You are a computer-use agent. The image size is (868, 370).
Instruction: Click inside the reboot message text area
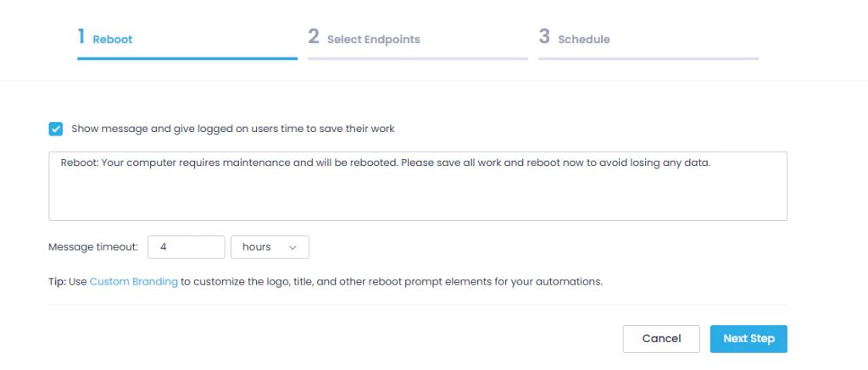(x=418, y=186)
